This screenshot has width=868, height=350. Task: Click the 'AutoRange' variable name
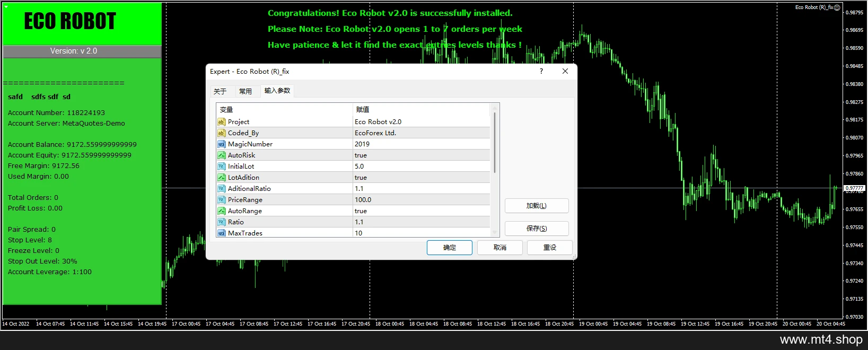tap(245, 211)
